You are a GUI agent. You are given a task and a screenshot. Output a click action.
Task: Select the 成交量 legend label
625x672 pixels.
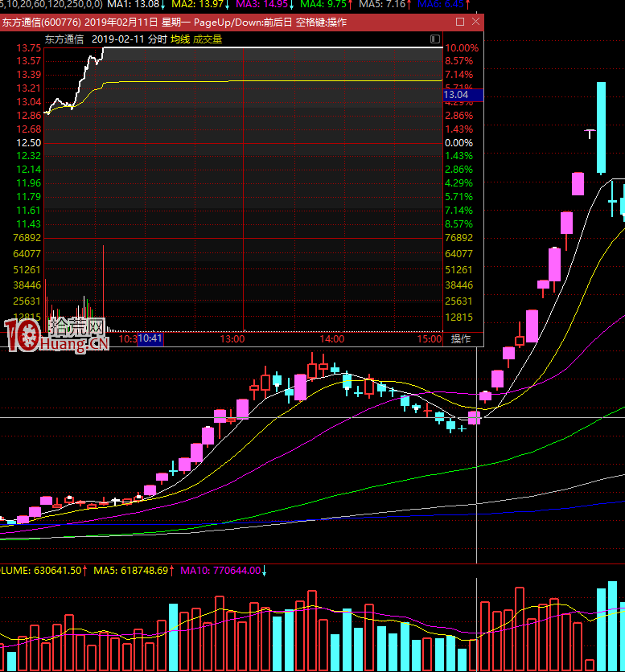208,39
